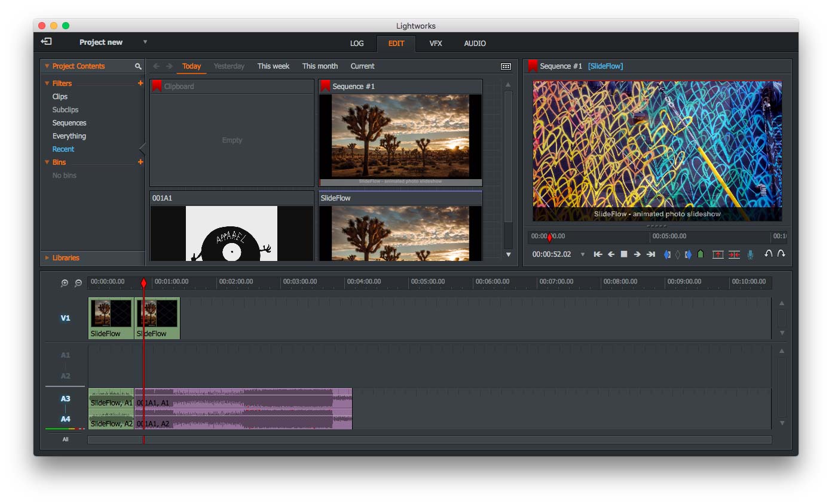Toggle the tile/list view icon
The image size is (832, 504).
click(x=506, y=66)
